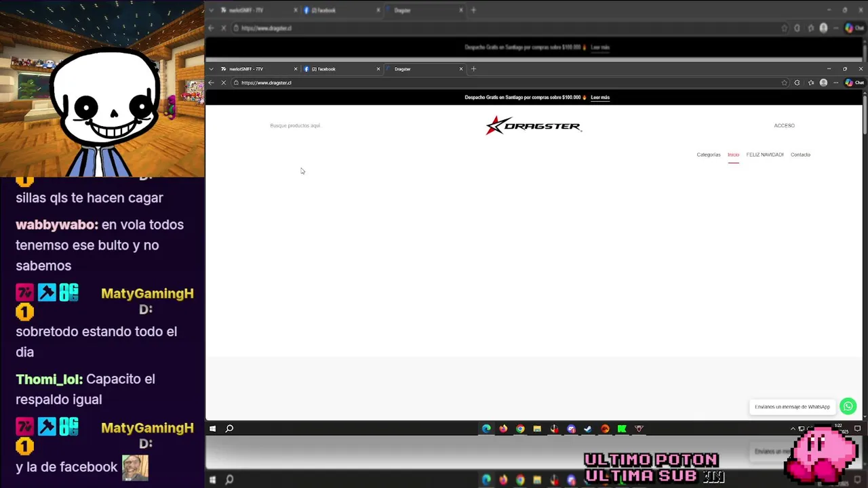Go to the Inicio menu item
Image resolution: width=868 pixels, height=488 pixels.
pos(733,155)
